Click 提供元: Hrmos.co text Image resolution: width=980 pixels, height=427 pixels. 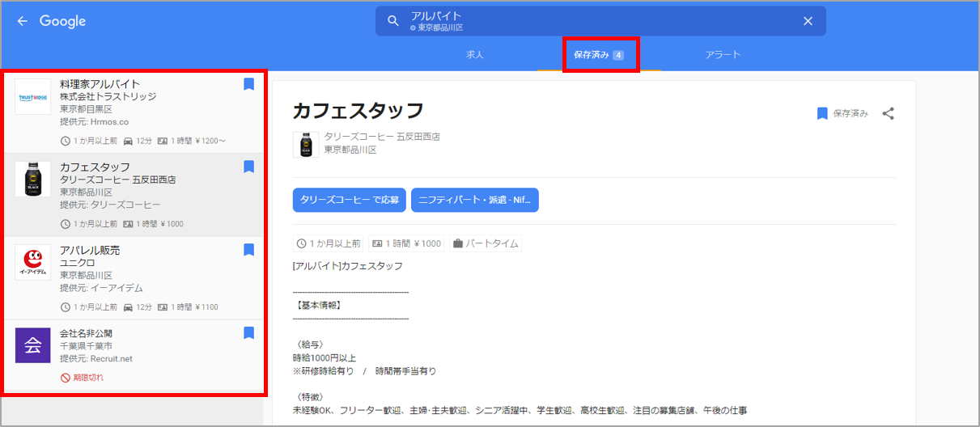click(x=94, y=122)
